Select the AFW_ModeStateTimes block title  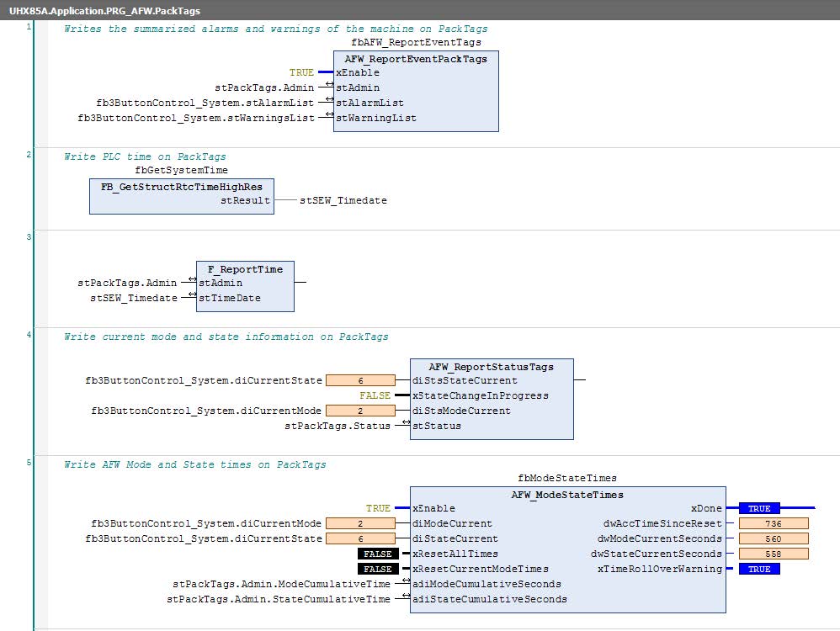(x=566, y=495)
